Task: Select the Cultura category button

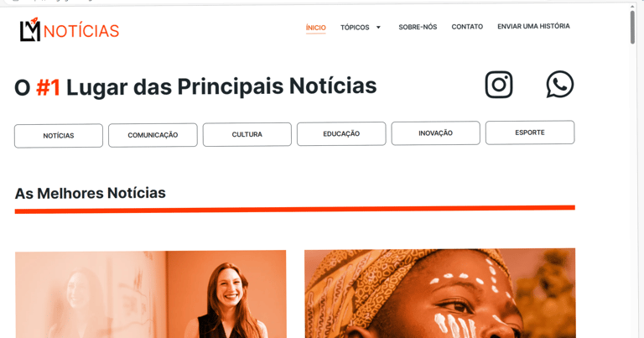Action: point(247,134)
